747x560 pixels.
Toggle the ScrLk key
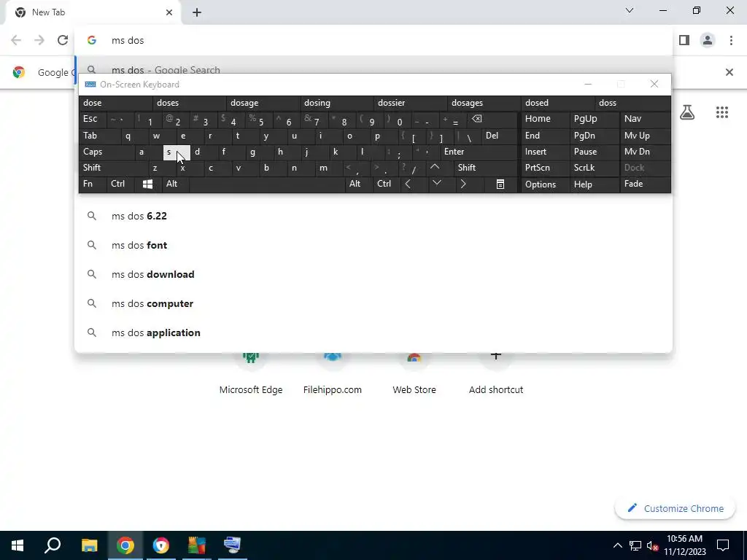click(x=595, y=168)
